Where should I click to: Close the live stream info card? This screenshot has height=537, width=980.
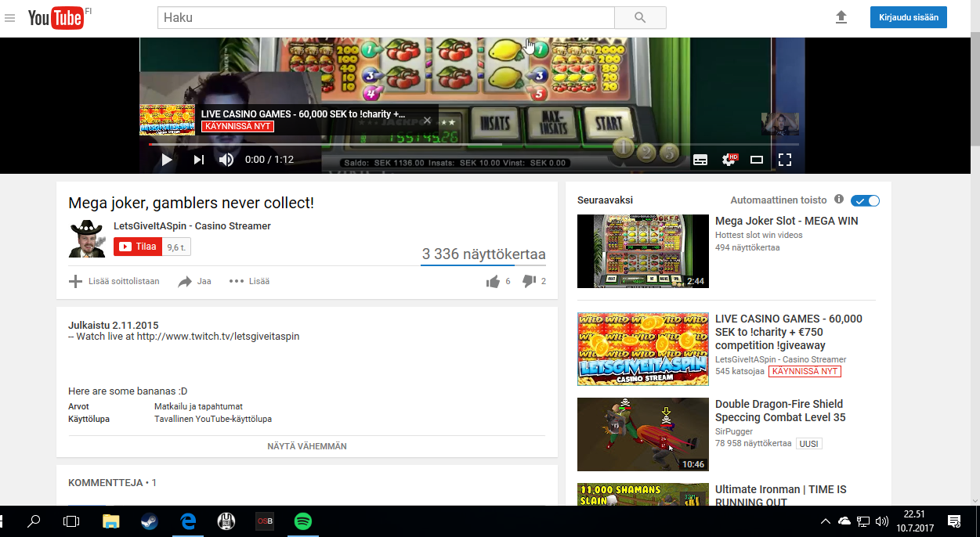click(x=427, y=120)
